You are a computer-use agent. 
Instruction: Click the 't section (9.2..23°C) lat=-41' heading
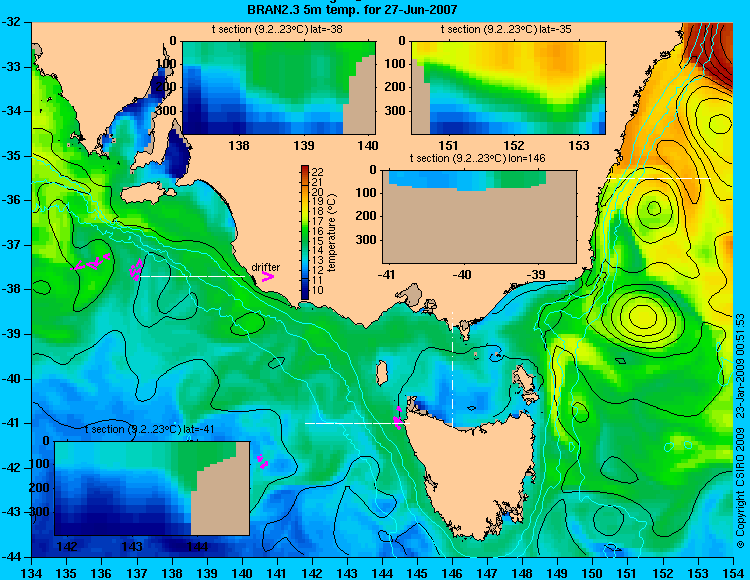pyautogui.click(x=149, y=429)
